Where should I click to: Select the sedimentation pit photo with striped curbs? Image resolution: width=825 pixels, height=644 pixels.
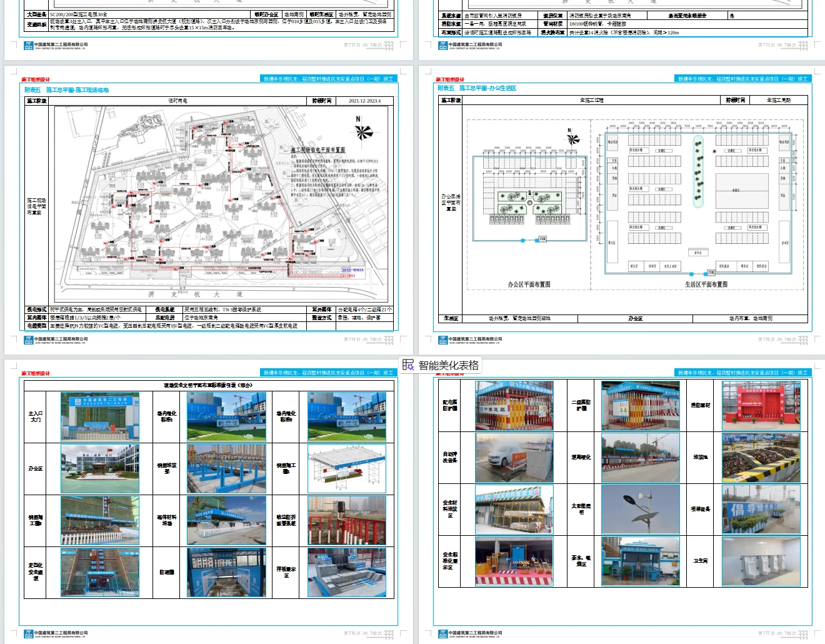point(761,458)
